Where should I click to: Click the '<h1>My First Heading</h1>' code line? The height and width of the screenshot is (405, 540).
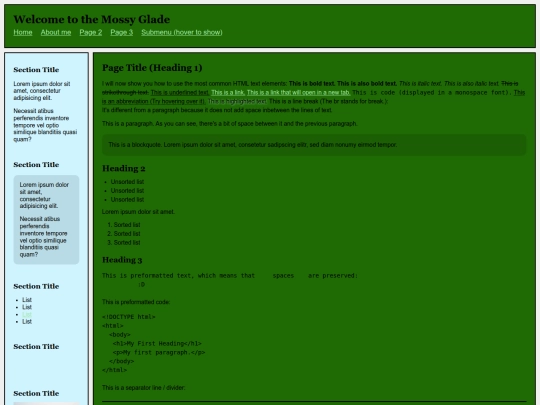(x=157, y=344)
